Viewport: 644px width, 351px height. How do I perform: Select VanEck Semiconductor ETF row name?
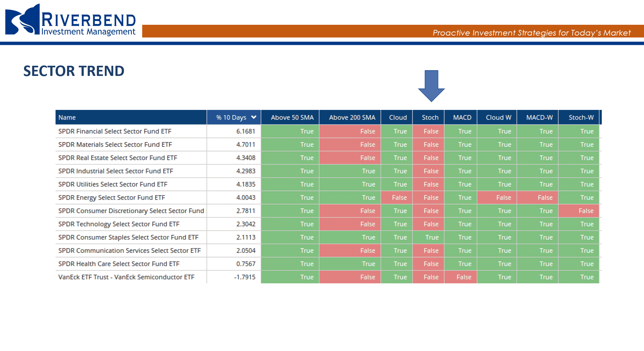(x=126, y=277)
